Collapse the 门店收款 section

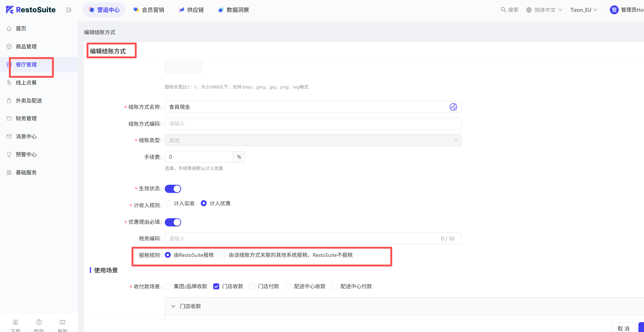click(x=173, y=306)
